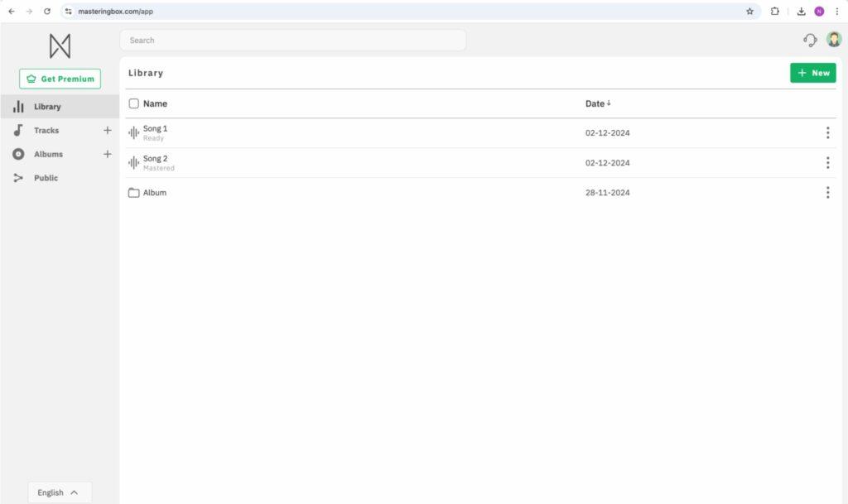
Task: Click into the Search field
Action: click(292, 40)
